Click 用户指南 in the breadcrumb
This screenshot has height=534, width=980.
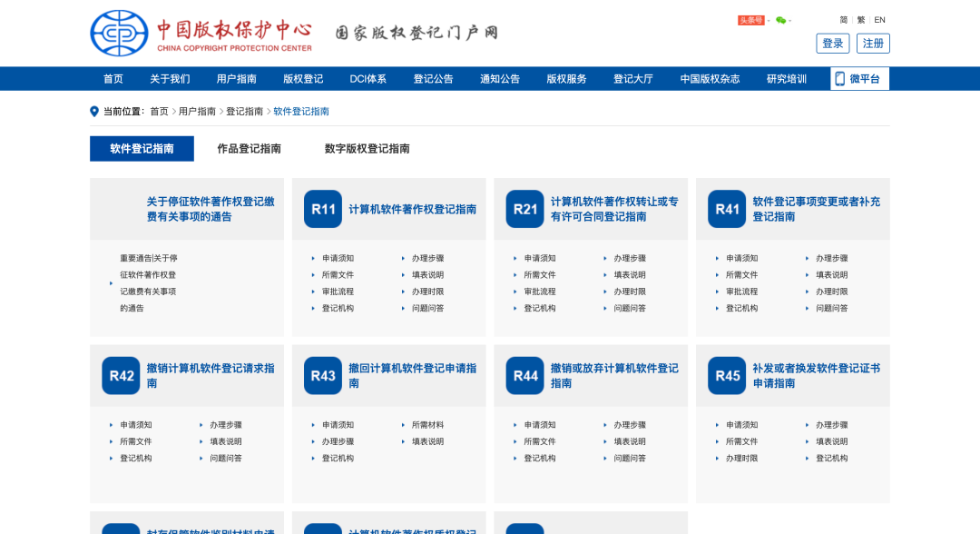pos(197,112)
